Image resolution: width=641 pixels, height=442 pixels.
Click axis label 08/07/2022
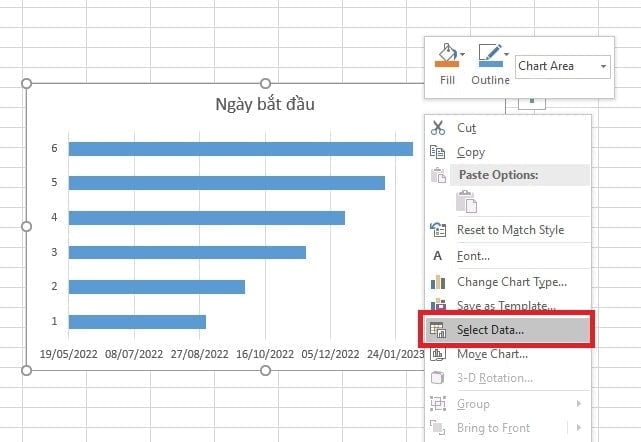coord(134,354)
